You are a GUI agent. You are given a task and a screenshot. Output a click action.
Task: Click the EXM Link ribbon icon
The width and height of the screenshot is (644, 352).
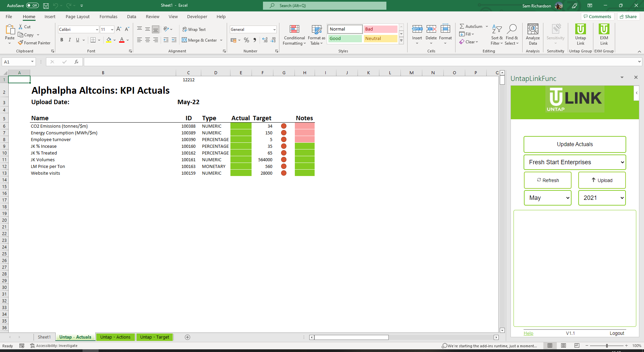coord(604,29)
